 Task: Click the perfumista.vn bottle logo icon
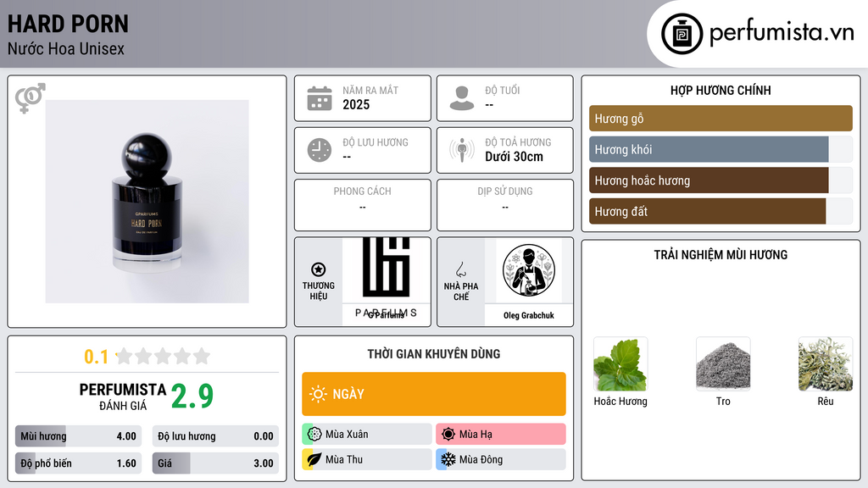click(x=682, y=34)
